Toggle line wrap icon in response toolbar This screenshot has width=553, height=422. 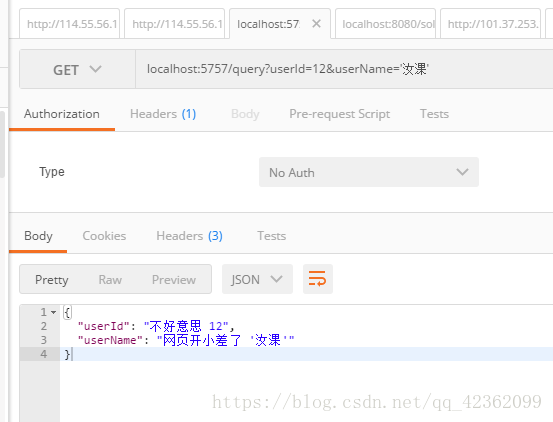[x=317, y=279]
